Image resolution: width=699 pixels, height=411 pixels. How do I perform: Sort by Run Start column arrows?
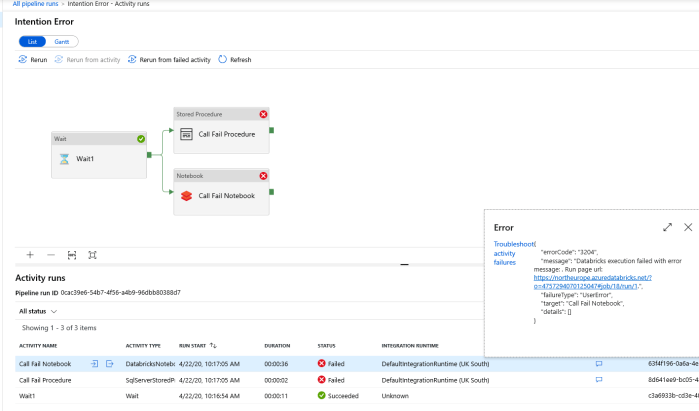[x=213, y=345]
